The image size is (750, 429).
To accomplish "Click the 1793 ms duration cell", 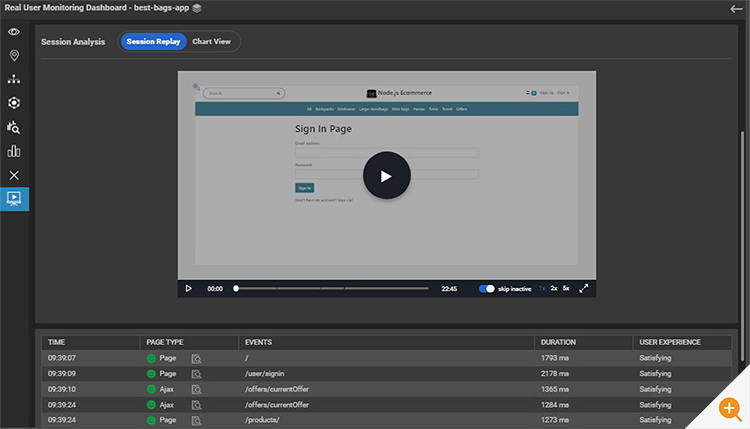I will [555, 358].
